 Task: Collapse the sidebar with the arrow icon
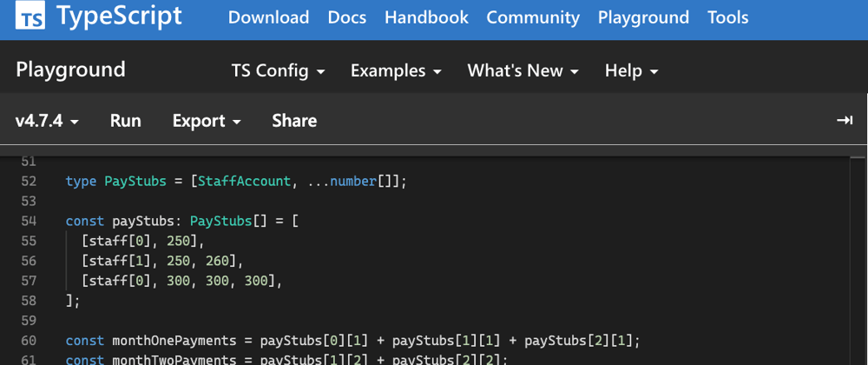click(x=845, y=120)
